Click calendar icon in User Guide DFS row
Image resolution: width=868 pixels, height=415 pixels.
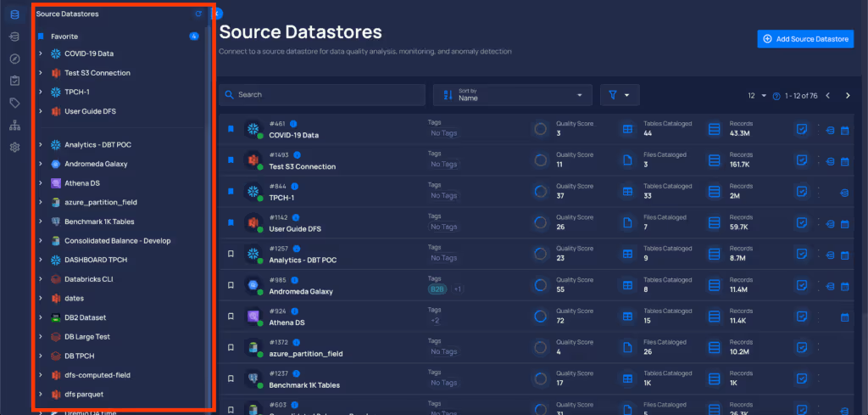(845, 224)
